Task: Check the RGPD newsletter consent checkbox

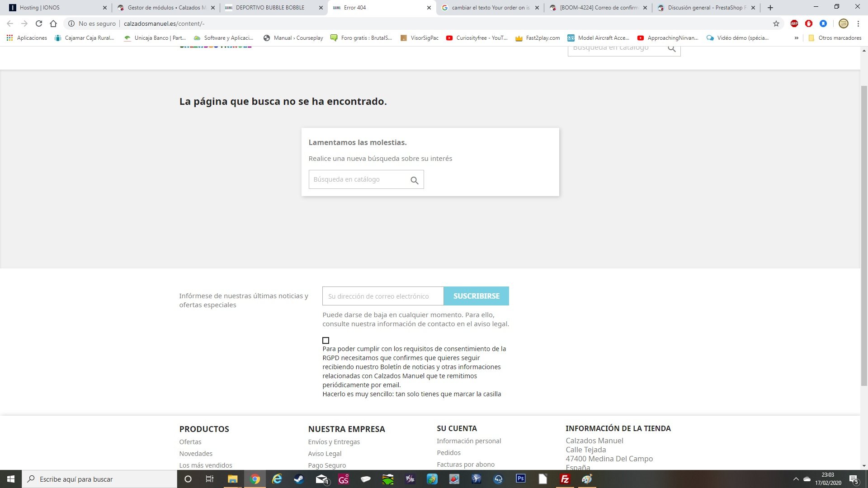Action: [325, 340]
